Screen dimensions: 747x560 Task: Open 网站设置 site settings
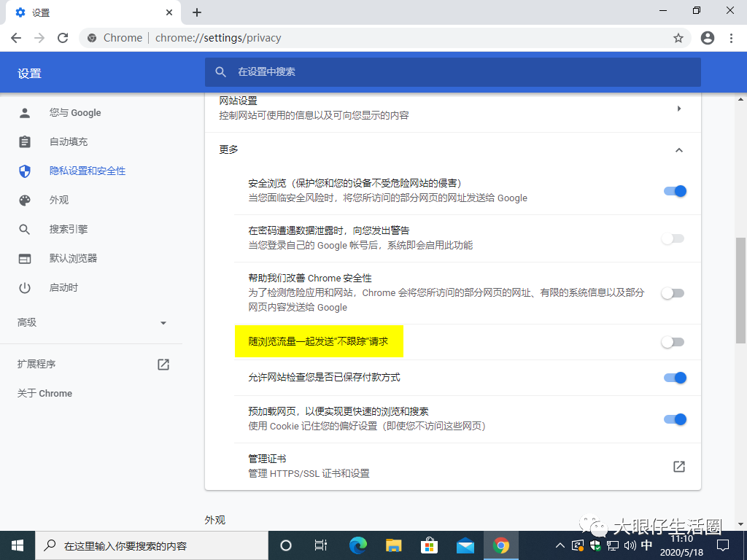(x=452, y=108)
